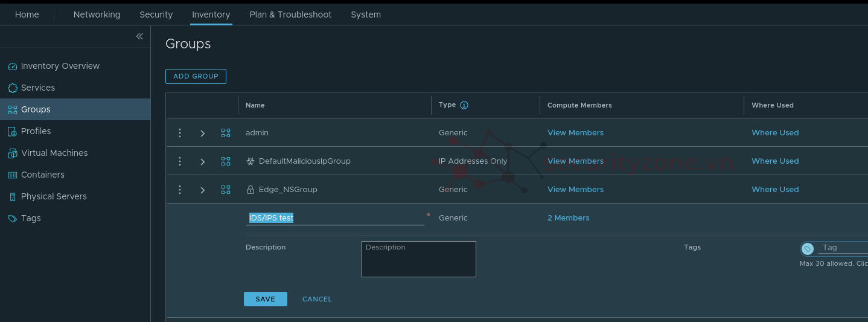The width and height of the screenshot is (868, 322).
Task: Open three-dot menu for Edge_NSGroup row
Action: [180, 190]
